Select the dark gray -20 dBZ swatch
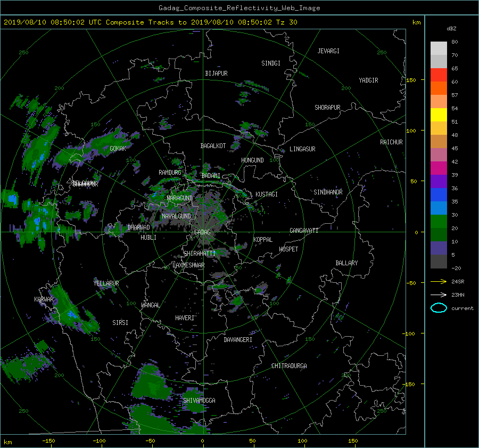 (x=439, y=262)
